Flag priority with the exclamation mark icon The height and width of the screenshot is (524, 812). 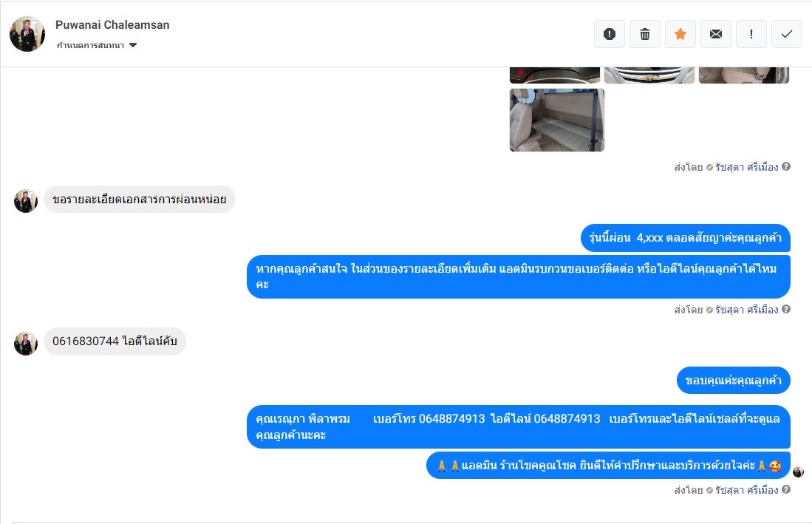(751, 34)
